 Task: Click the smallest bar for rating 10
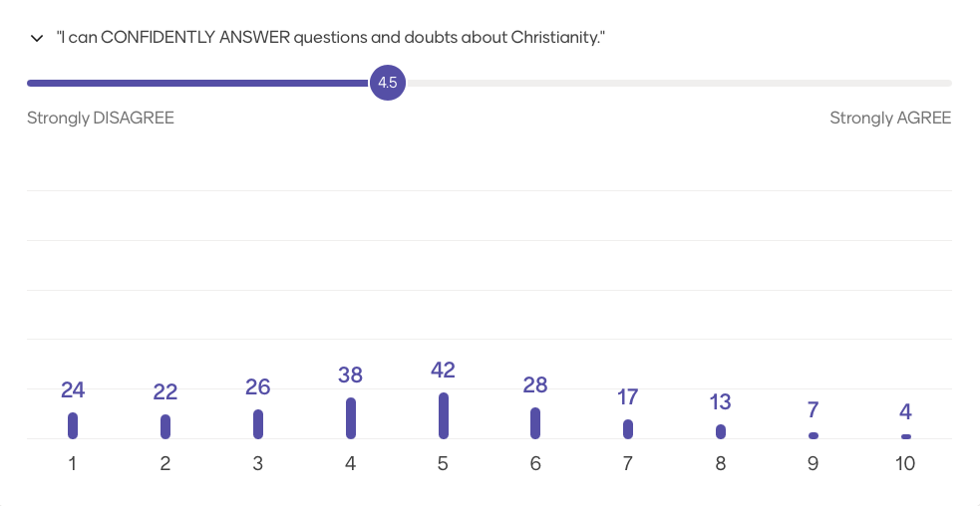point(906,436)
